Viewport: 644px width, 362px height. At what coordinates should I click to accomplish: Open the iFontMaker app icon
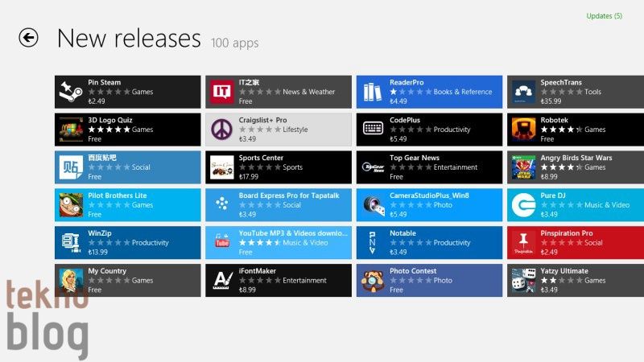221,280
